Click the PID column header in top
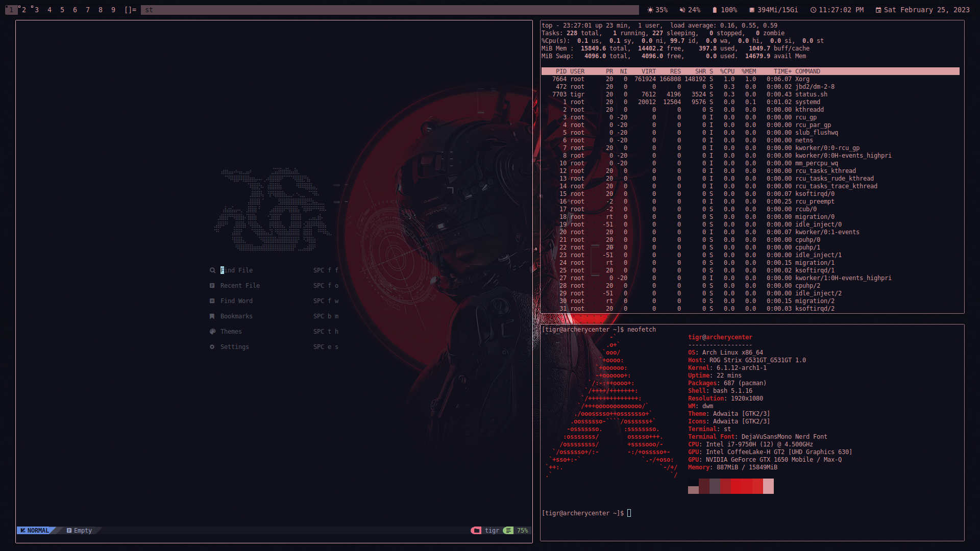 click(x=561, y=71)
